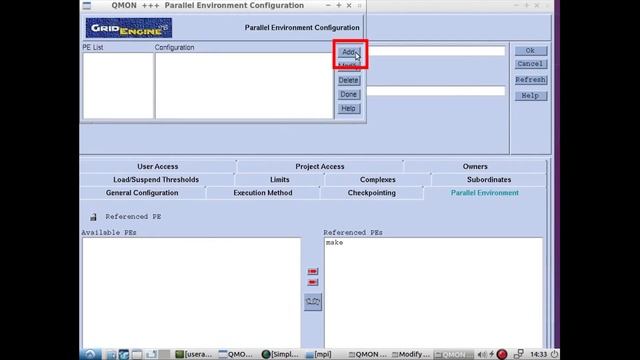This screenshot has height=360, width=640.
Task: Switch to the Modify... taskbar window
Action: tap(411, 354)
